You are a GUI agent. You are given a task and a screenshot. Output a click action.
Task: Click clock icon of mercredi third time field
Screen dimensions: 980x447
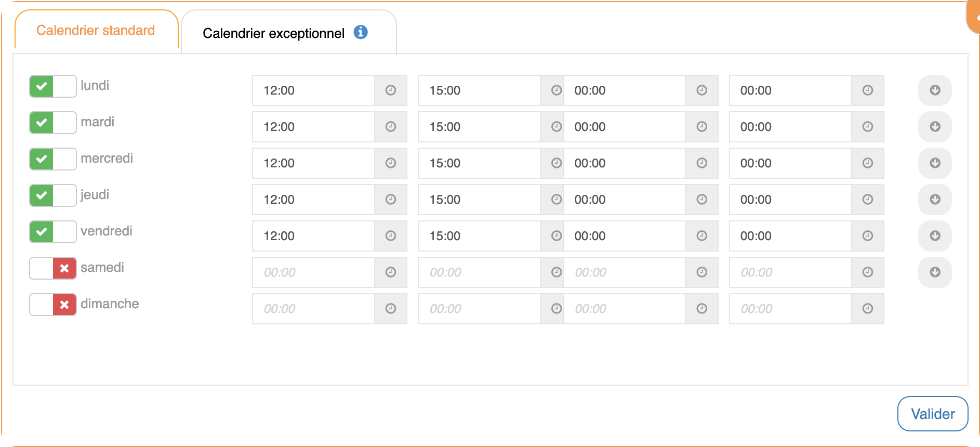pyautogui.click(x=701, y=163)
